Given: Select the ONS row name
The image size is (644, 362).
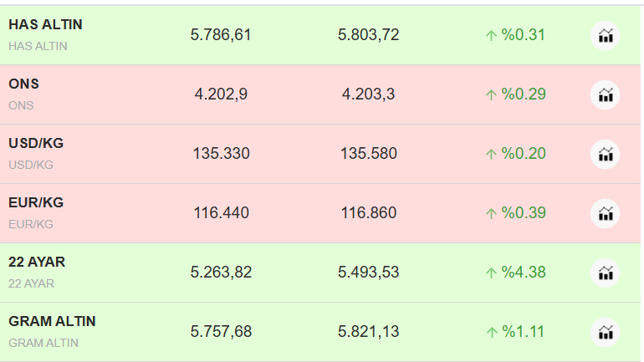Looking at the screenshot, I should point(23,84).
